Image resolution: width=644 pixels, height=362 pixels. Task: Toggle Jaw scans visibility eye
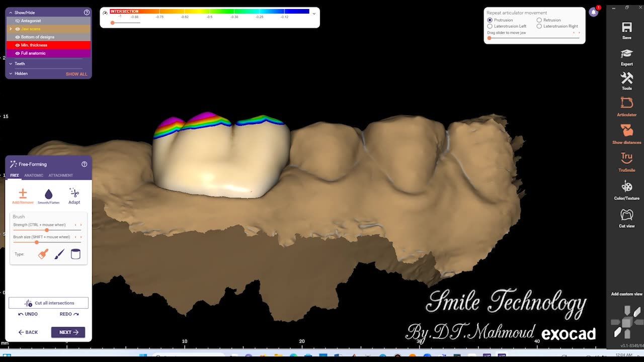pyautogui.click(x=18, y=29)
